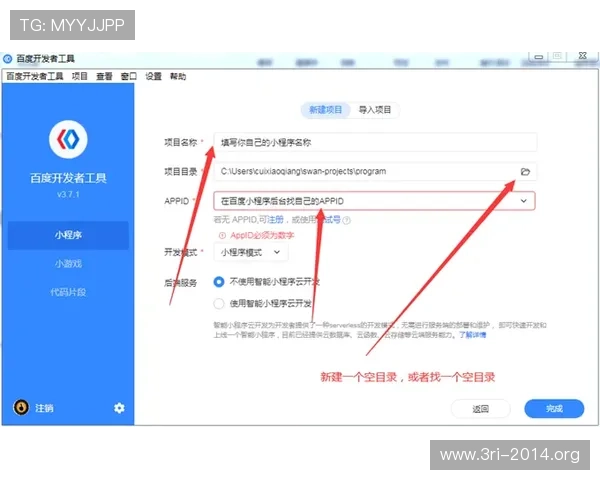Open the 查看 menu
The height and width of the screenshot is (480, 600).
(x=104, y=76)
